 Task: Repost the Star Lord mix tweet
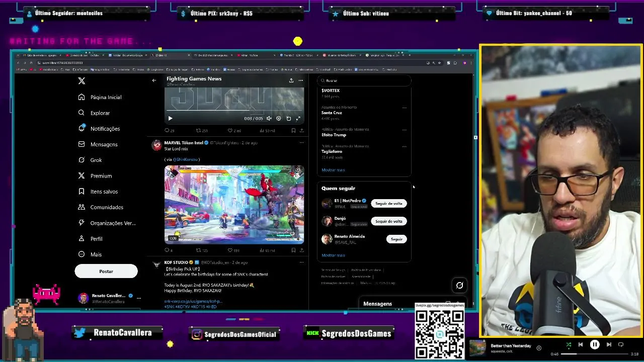(201, 250)
